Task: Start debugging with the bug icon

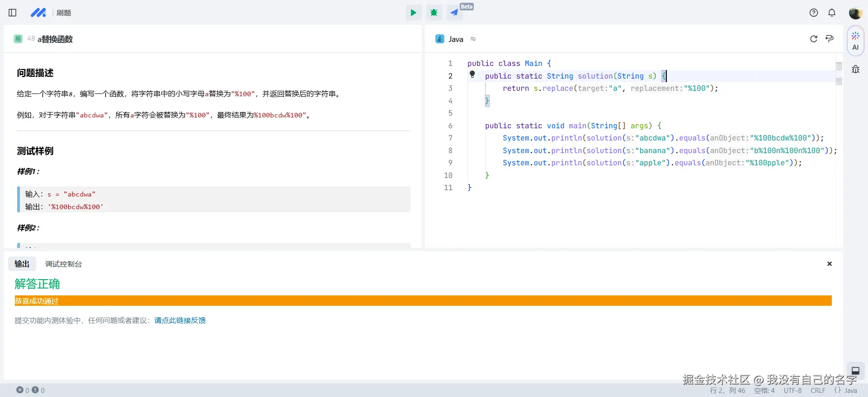Action: click(x=434, y=13)
